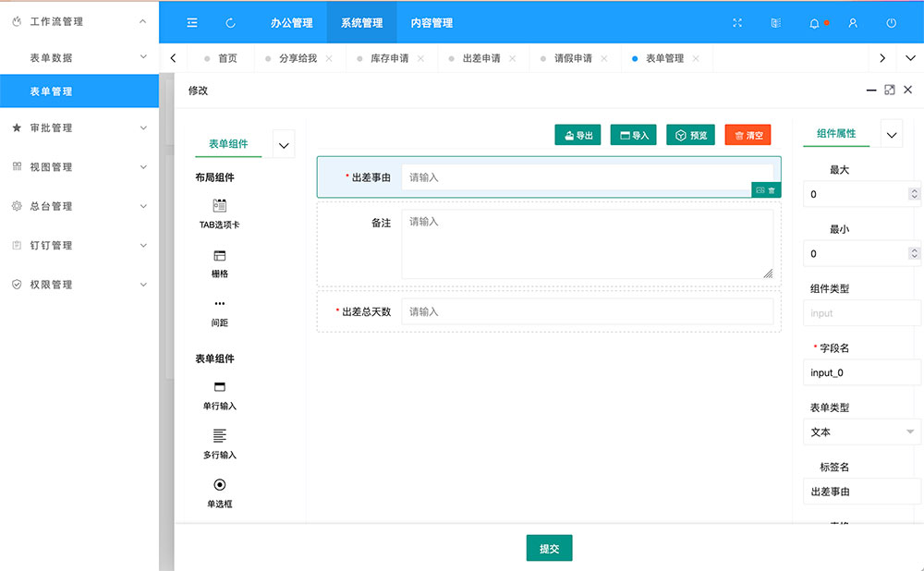Click the power logout icon
924x571 pixels.
[891, 23]
